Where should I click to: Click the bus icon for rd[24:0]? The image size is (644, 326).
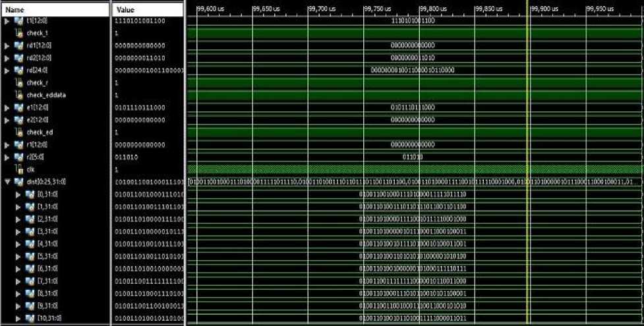coord(18,70)
